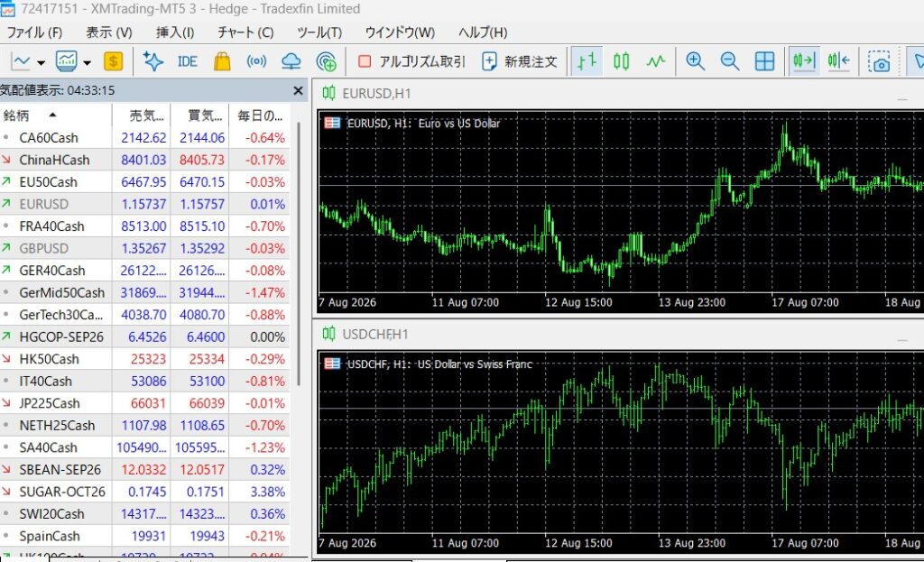
Task: Activate the EURUSD,H1 chart title bar
Action: click(x=617, y=93)
